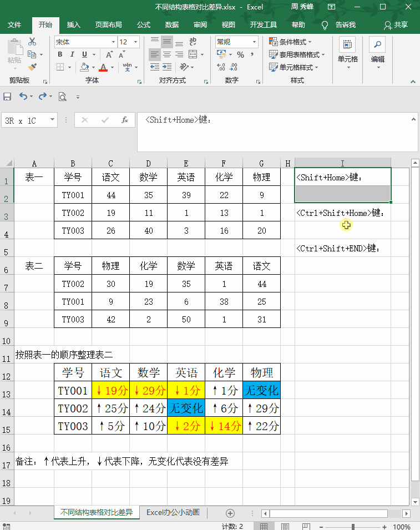The width and height of the screenshot is (420, 530).
Task: Click print preview icon in quick toolbar
Action: pos(62,97)
